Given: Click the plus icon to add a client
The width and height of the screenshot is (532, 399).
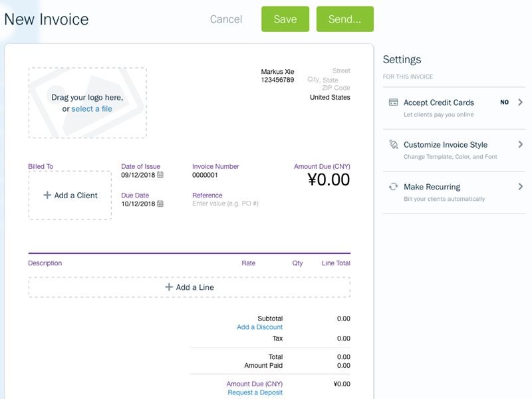Looking at the screenshot, I should (x=49, y=195).
